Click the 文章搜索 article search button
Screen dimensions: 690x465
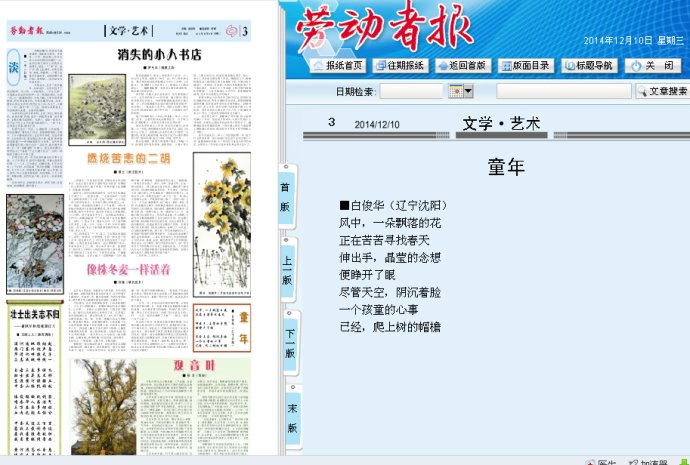pos(663,91)
